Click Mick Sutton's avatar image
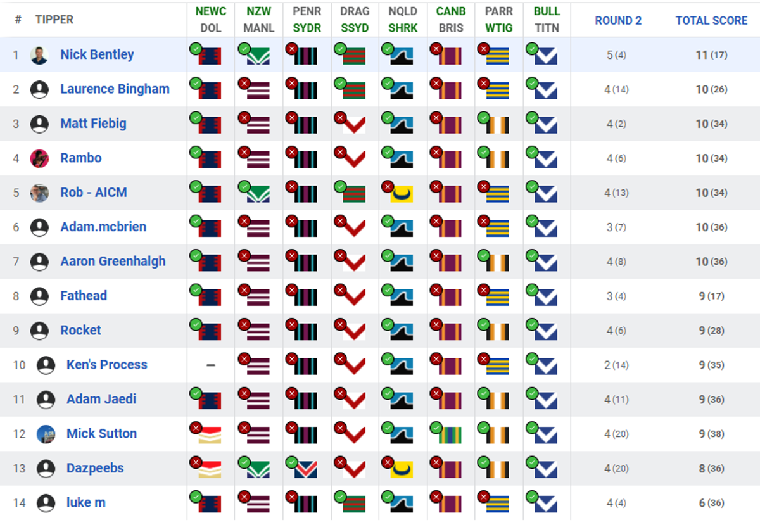This screenshot has height=532, width=760. 46,434
